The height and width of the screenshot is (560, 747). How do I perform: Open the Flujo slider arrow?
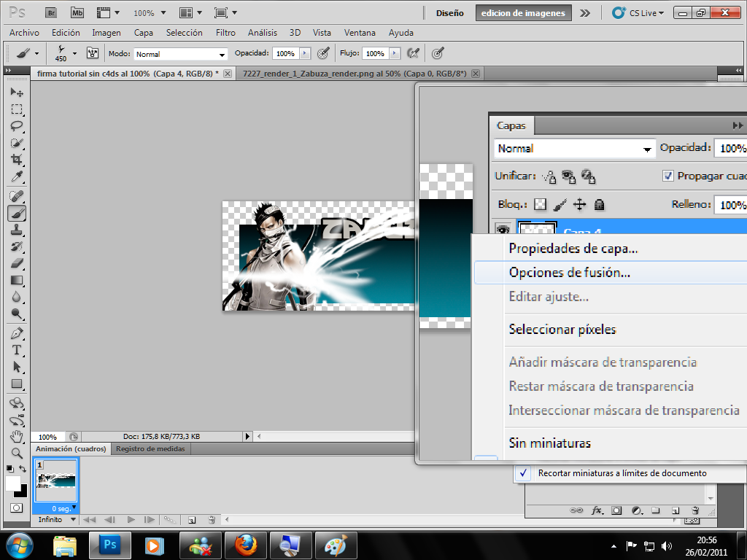[395, 53]
